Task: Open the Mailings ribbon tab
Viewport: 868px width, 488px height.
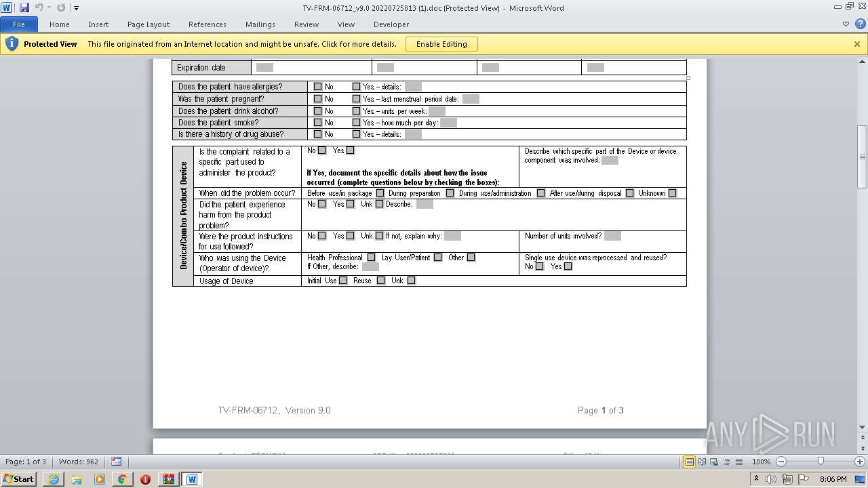Action: pos(260,24)
